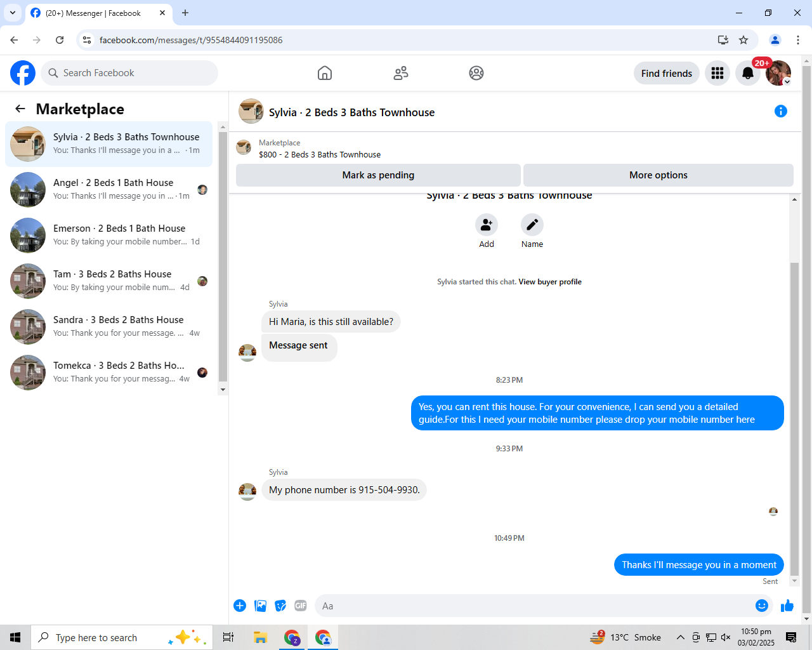Open the emoji picker
812x650 pixels.
[762, 606]
